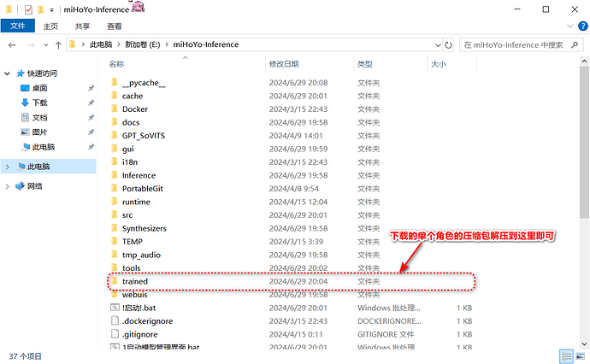590x364 pixels.
Task: Select the tmp_audio folder icon
Action: click(x=115, y=254)
